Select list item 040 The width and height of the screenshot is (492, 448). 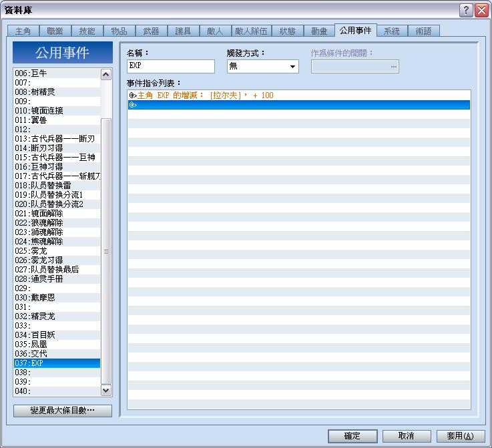click(57, 391)
